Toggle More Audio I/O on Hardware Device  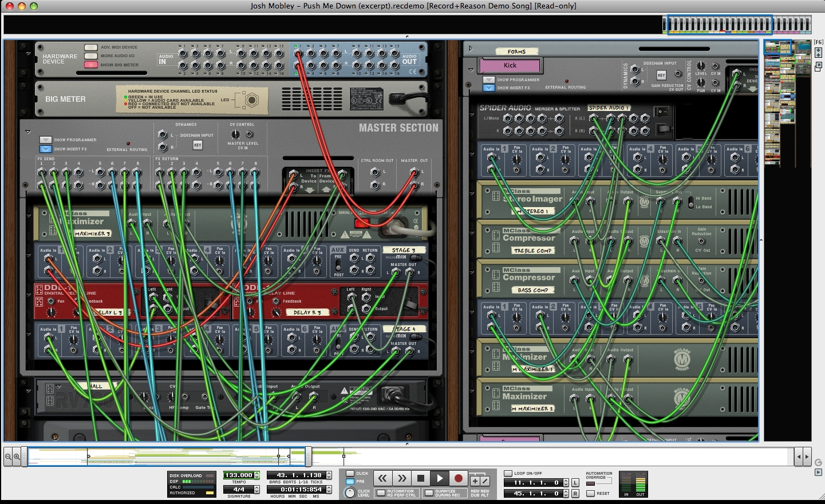click(91, 56)
